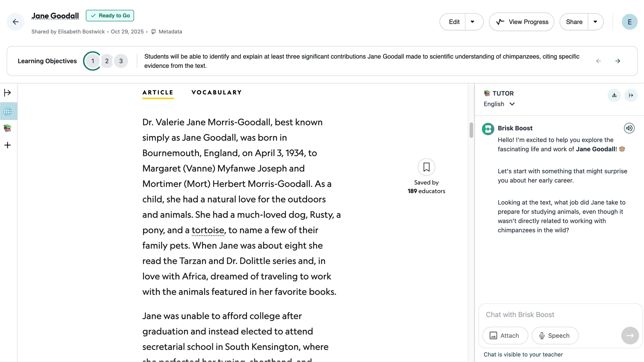This screenshot has height=362, width=644.
Task: Click the plus icon in left sidebar
Action: (7, 145)
